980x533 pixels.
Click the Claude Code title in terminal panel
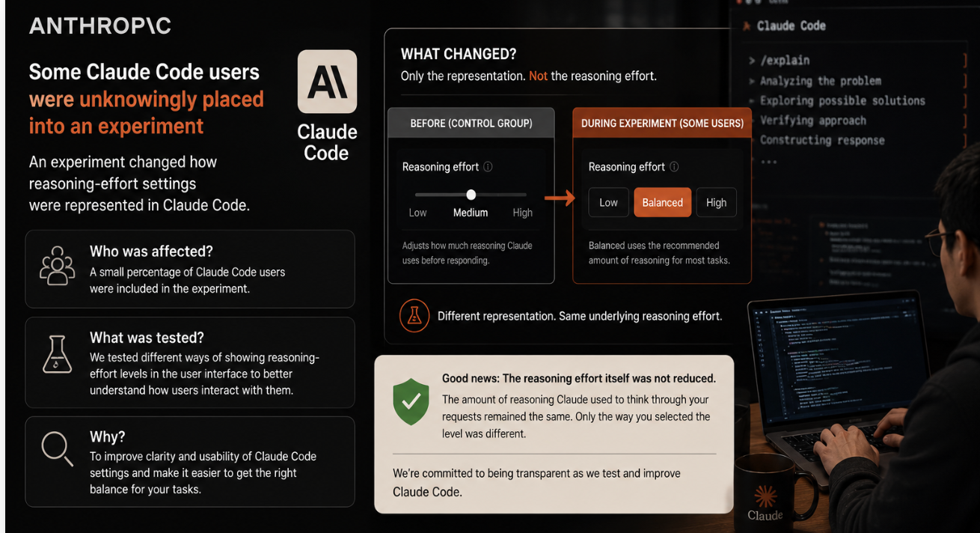click(791, 25)
